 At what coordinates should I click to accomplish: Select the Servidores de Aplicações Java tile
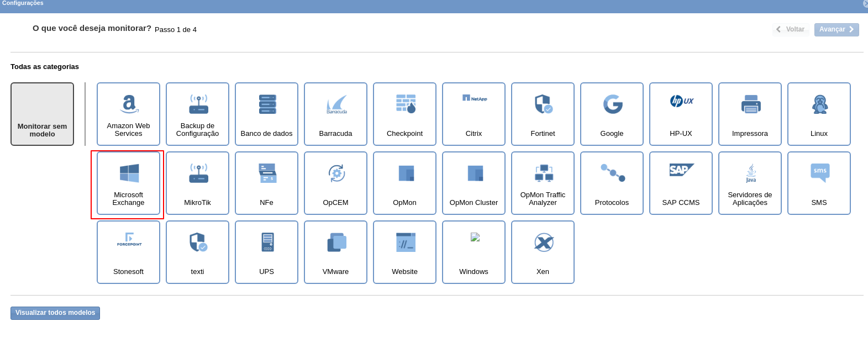click(750, 183)
